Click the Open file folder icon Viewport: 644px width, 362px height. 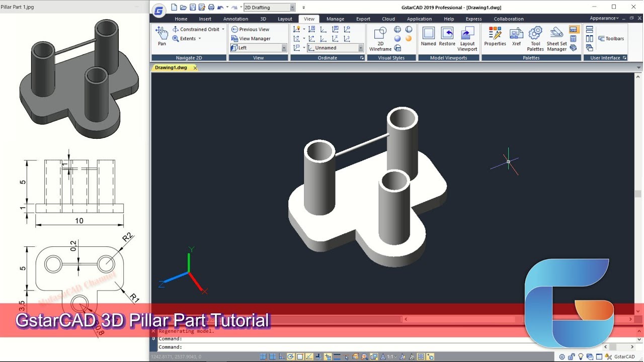[183, 8]
